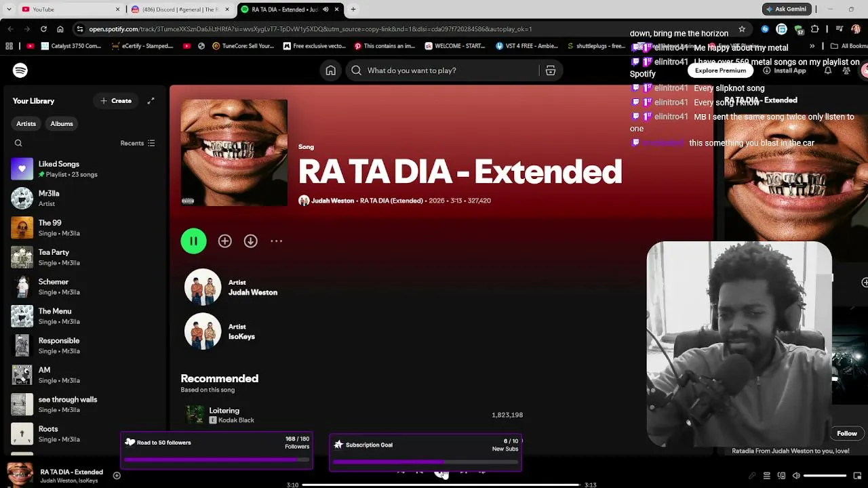Click now-playing cover art in bottom bar

(20, 474)
